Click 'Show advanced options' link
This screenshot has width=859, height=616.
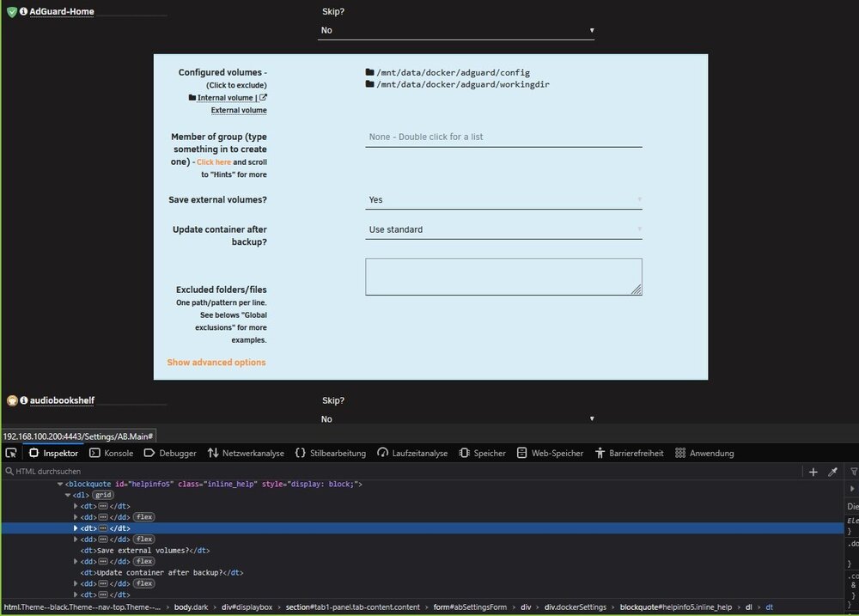(216, 363)
